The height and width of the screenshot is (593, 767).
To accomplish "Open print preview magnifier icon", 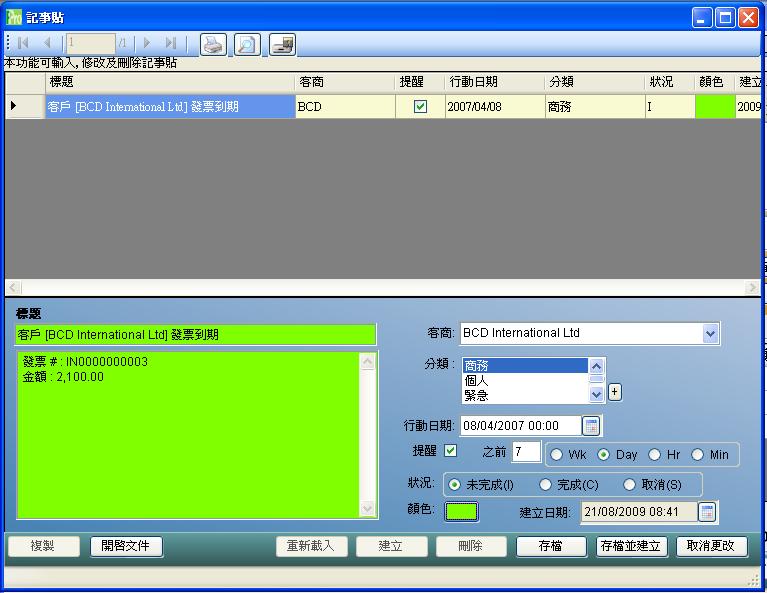I will pyautogui.click(x=246, y=43).
